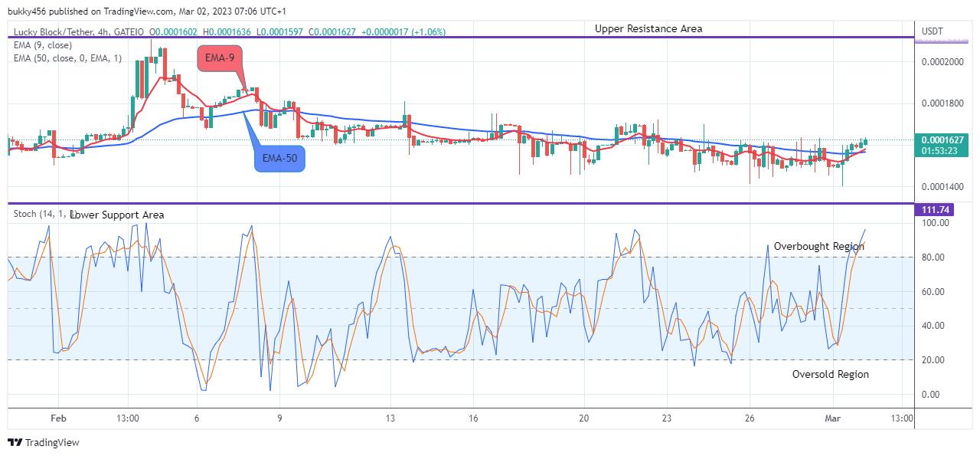980x456 pixels.
Task: Click the '23' date label on time axis
Action: click(x=667, y=418)
